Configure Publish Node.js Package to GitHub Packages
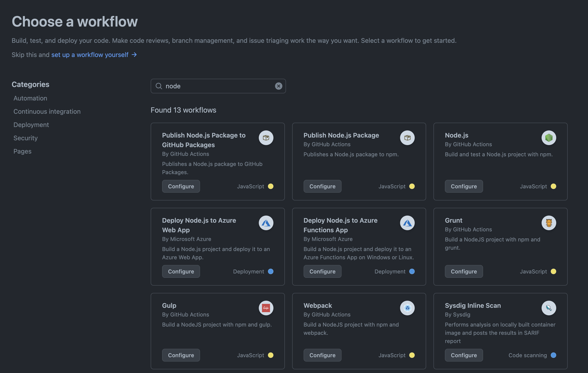 coord(181,186)
